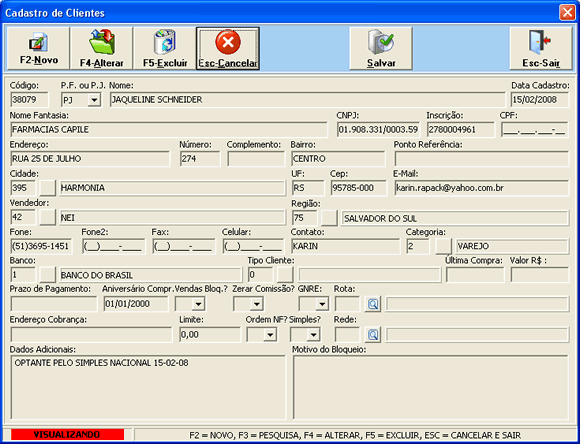This screenshot has height=444, width=580.
Task: Open the Rota search magnifier icon
Action: [x=373, y=304]
